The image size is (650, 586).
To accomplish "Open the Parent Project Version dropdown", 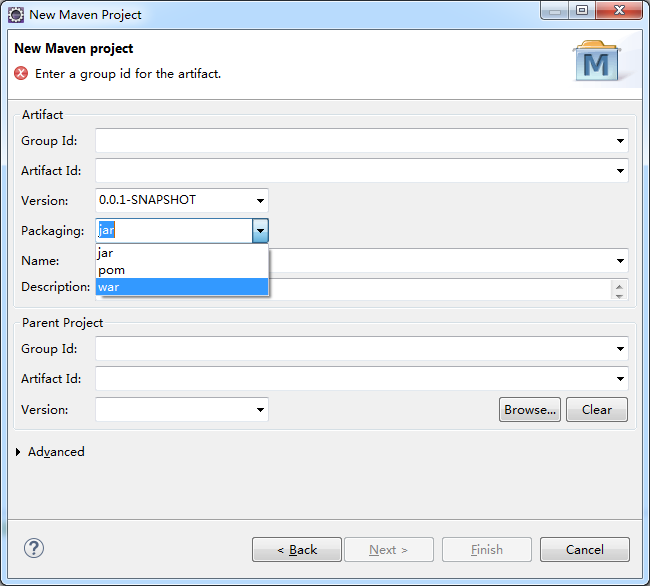I will 260,410.
